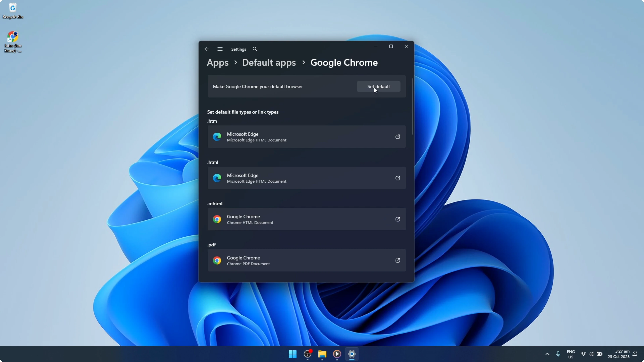This screenshot has height=362, width=644.
Task: Click the battery tray icon
Action: (x=599, y=354)
